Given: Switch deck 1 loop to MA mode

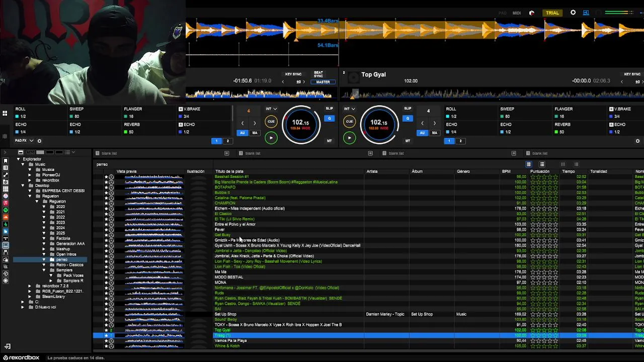Looking at the screenshot, I should point(255,133).
